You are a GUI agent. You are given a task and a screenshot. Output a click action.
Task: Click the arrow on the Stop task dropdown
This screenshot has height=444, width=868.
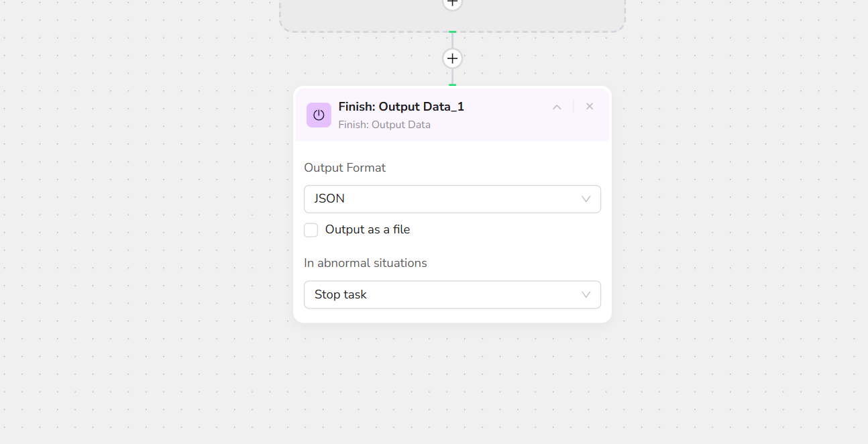click(x=586, y=294)
